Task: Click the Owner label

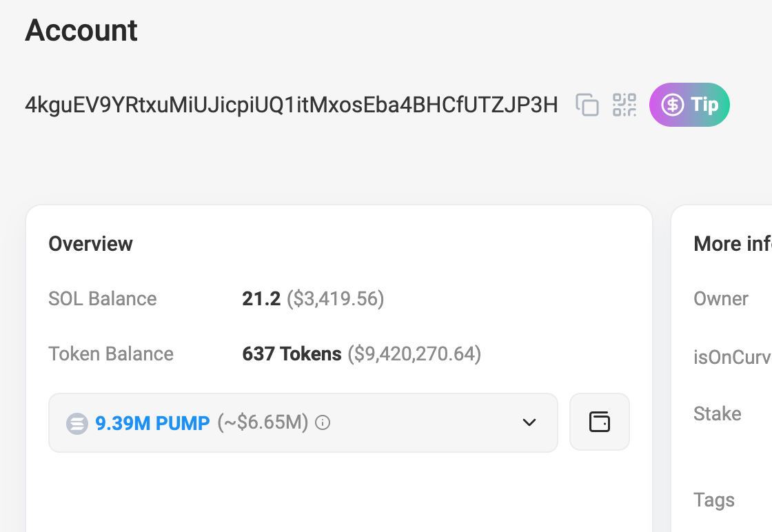Action: point(721,298)
